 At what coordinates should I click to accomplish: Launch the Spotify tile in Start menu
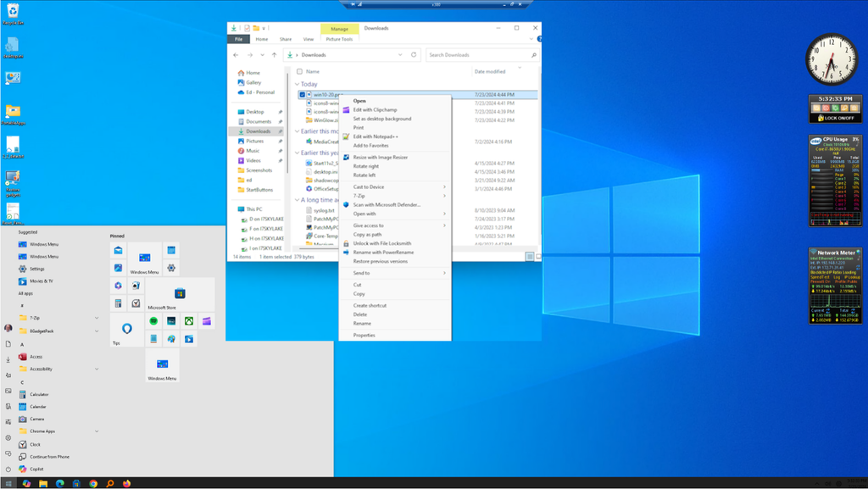click(154, 321)
